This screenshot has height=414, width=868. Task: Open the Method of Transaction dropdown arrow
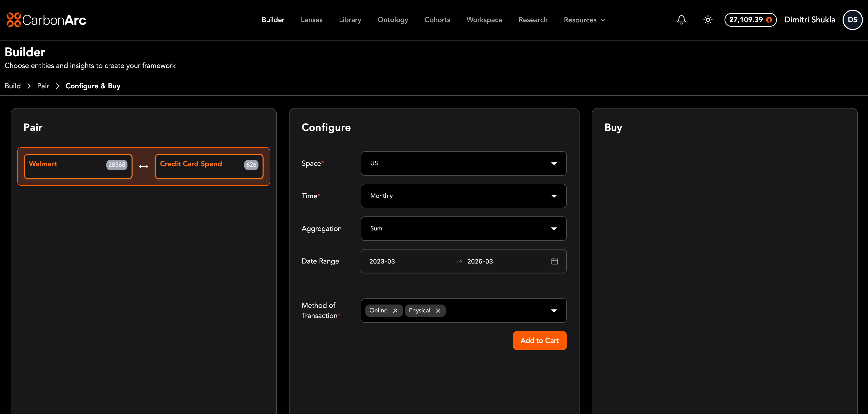(554, 311)
